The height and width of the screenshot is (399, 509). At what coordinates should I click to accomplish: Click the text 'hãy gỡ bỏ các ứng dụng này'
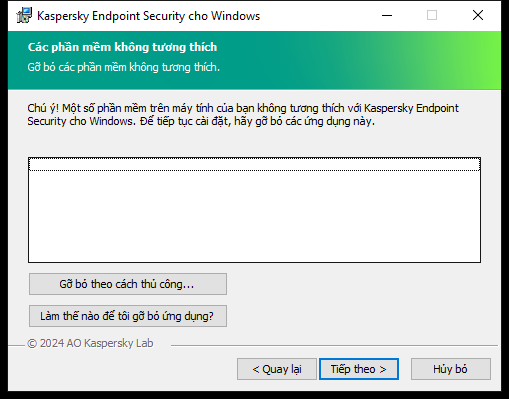point(303,121)
